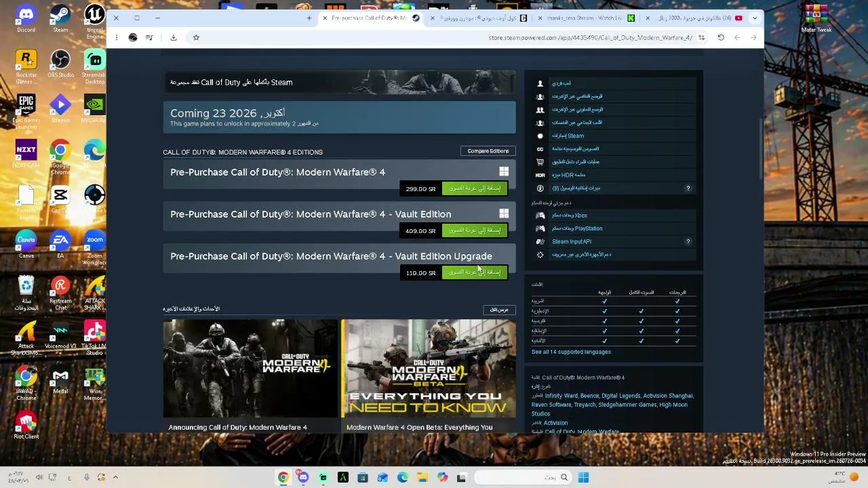The image size is (868, 488).
Task: Open NZXT CAM desktop icon
Action: 26,154
